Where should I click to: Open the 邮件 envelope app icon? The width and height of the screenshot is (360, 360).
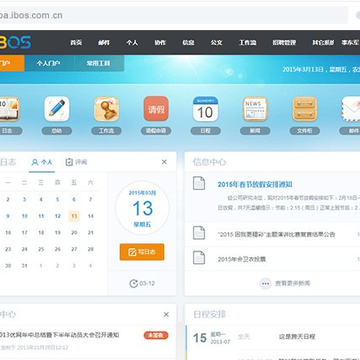(351, 109)
